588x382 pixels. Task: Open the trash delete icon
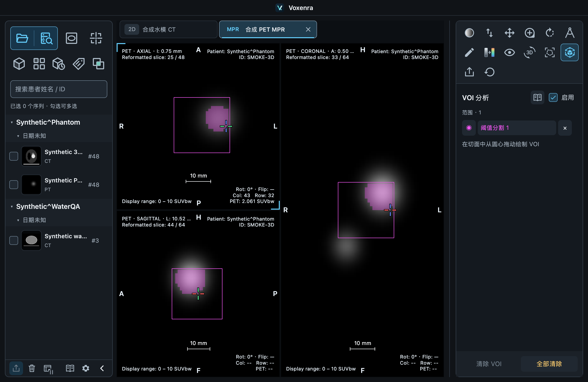tap(32, 369)
